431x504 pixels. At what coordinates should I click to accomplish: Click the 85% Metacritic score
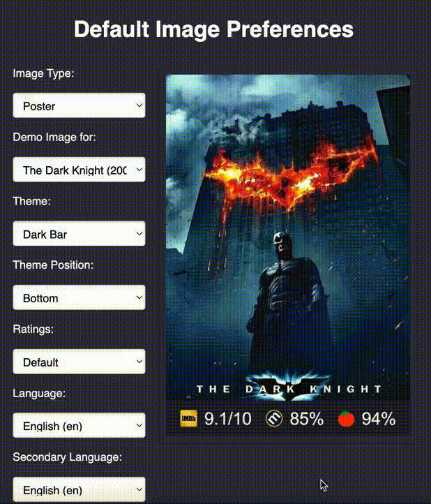click(307, 419)
